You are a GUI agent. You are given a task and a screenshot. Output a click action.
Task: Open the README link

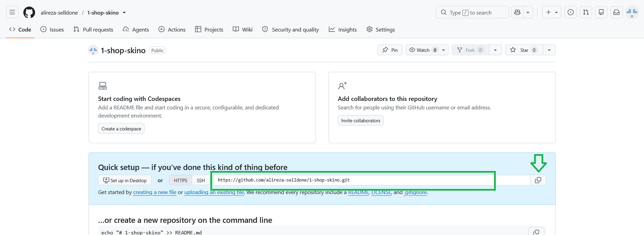pos(358,192)
